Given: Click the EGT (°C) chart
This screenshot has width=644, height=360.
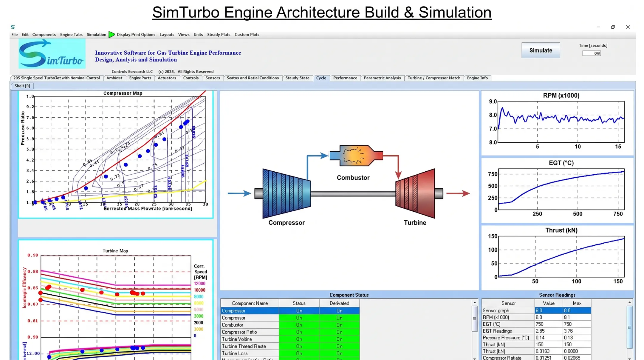Looking at the screenshot, I should pos(557,190).
